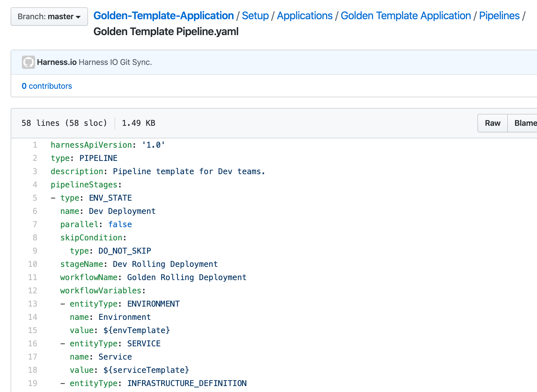Viewport: 537px width, 392px height.
Task: Click harnessApiVersion key on line 1
Action: click(x=91, y=145)
